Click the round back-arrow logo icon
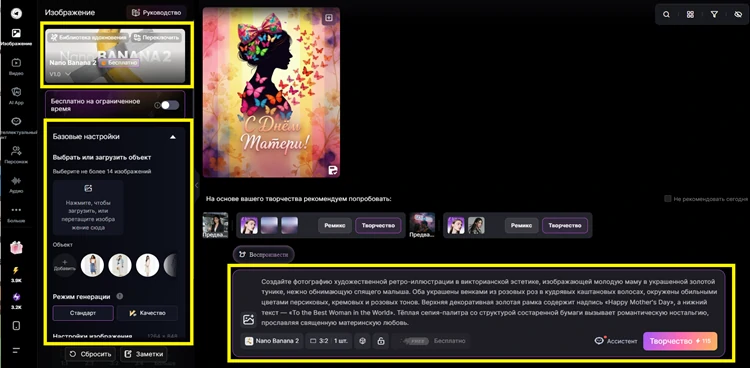Image resolution: width=750 pixels, height=368 pixels. click(x=16, y=13)
